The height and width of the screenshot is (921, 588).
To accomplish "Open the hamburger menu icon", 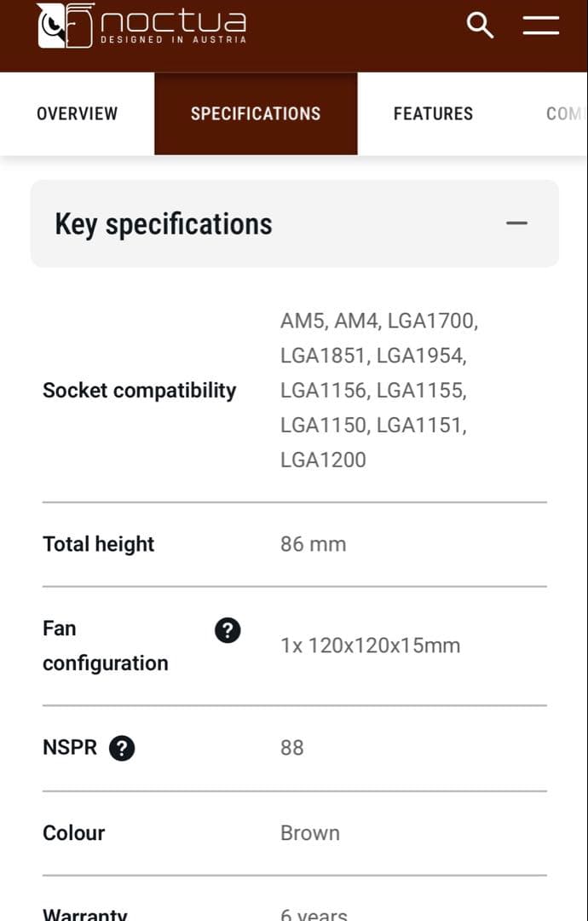I will pos(540,26).
